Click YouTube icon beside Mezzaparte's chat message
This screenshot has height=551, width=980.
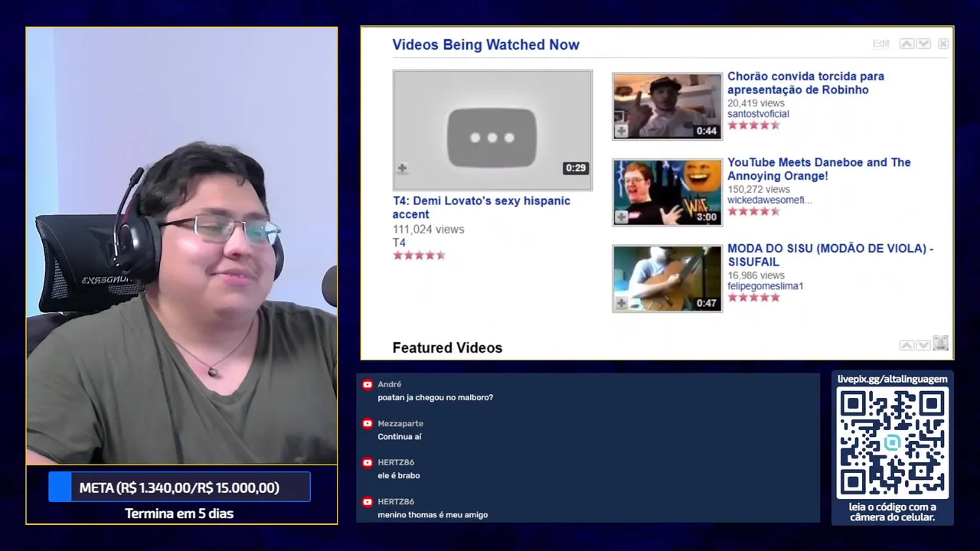click(367, 424)
